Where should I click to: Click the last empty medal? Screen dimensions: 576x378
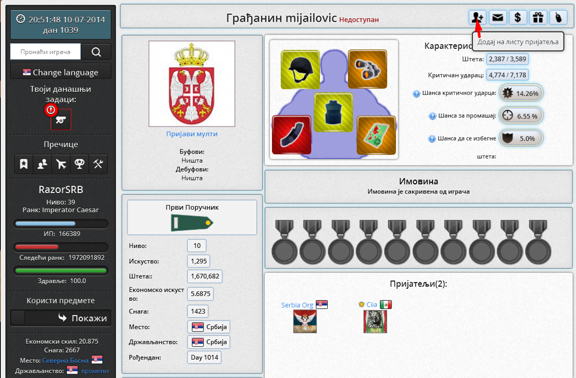[538, 242]
